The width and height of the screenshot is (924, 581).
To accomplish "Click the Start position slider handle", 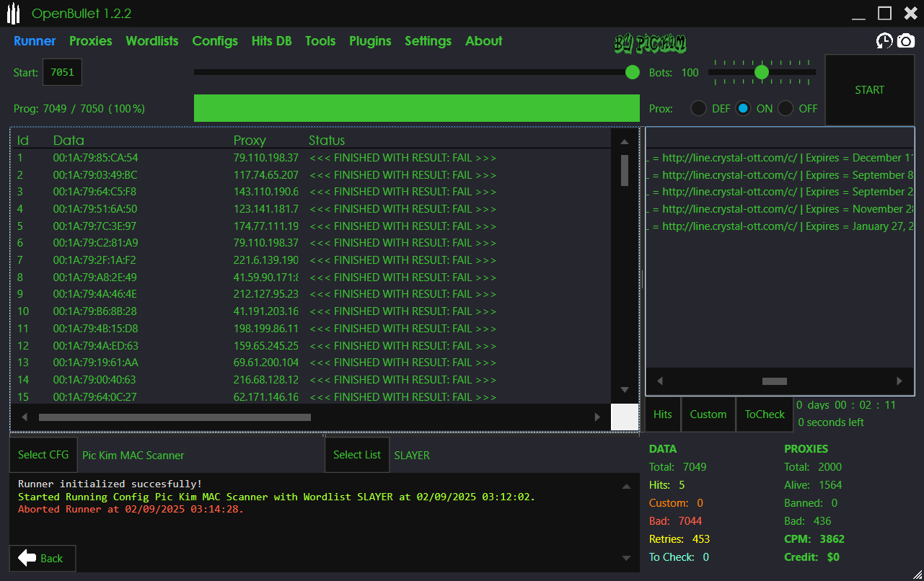I will click(633, 72).
